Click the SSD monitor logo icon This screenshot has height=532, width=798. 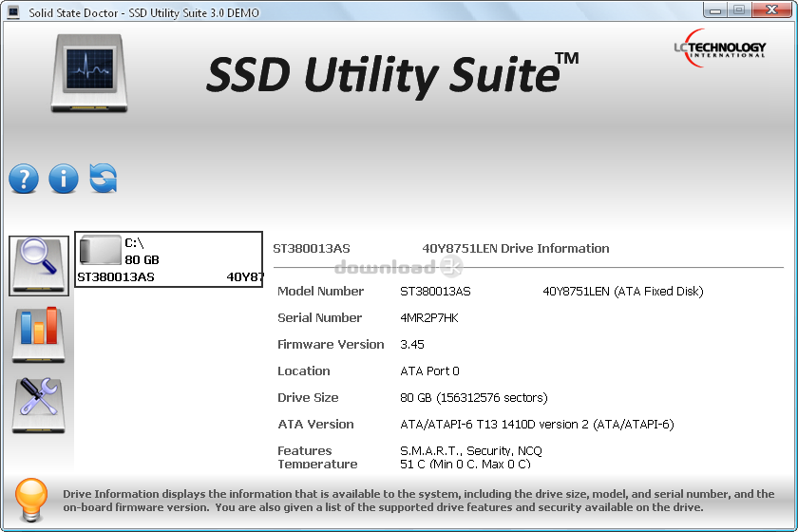click(89, 73)
